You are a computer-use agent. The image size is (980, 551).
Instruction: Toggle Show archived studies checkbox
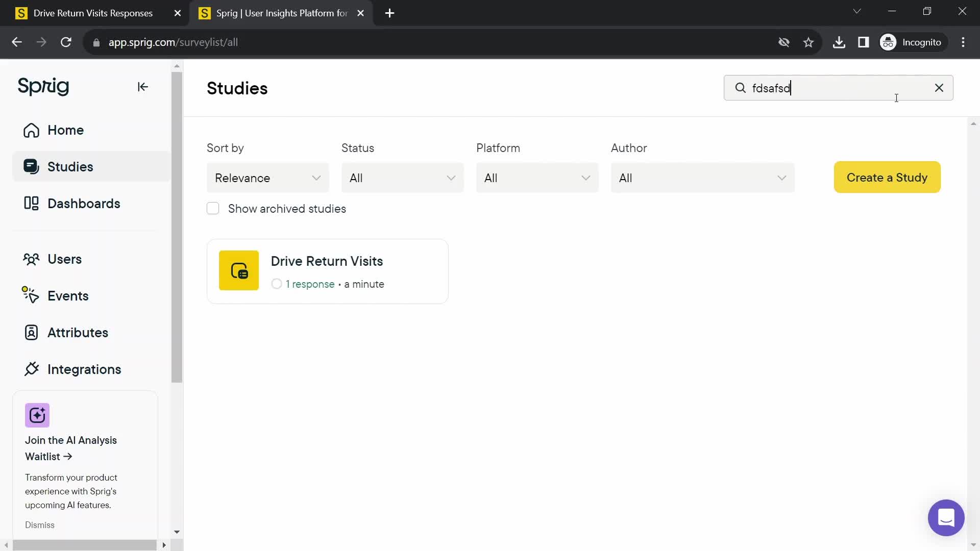[213, 209]
